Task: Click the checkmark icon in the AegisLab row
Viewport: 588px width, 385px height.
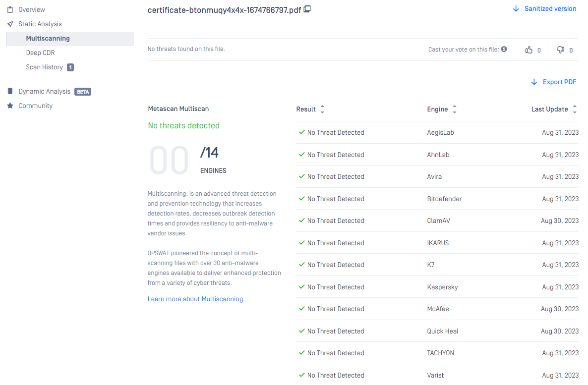Action: click(301, 132)
